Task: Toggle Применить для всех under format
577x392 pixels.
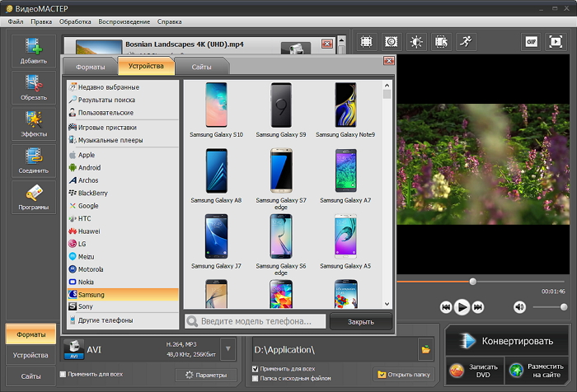Action: (x=63, y=374)
